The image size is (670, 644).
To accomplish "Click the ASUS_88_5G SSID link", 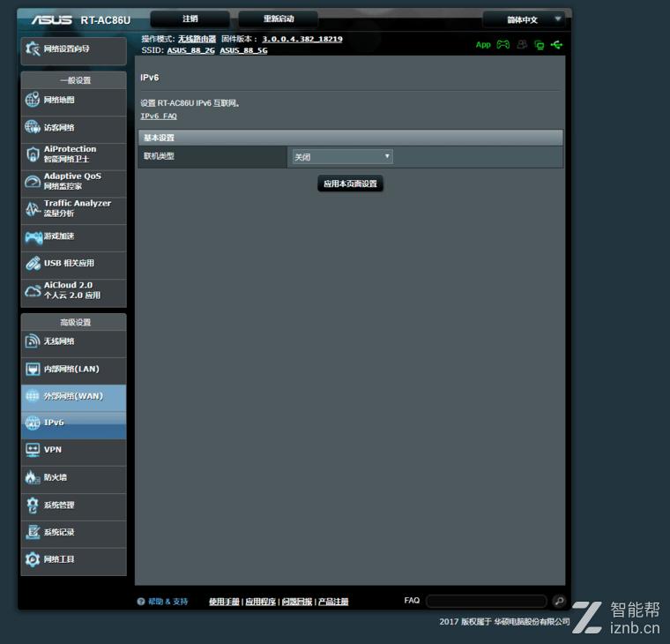I will [243, 50].
